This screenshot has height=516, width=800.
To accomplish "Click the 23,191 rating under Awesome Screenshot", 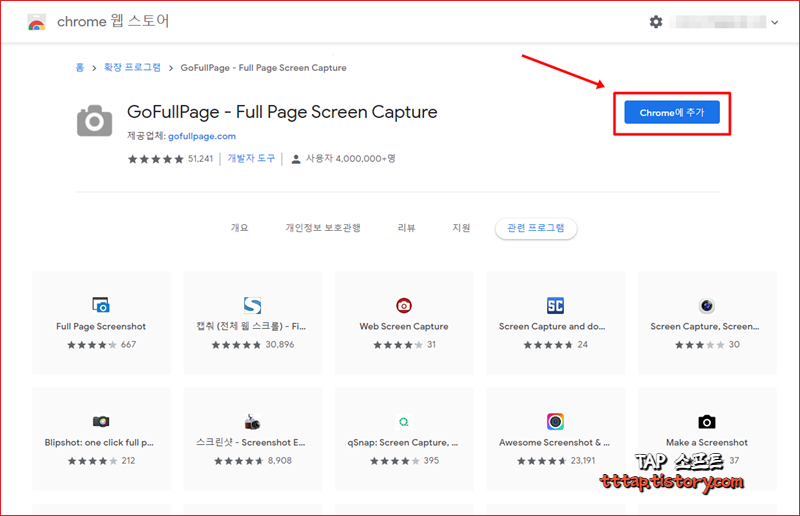I will click(x=583, y=460).
